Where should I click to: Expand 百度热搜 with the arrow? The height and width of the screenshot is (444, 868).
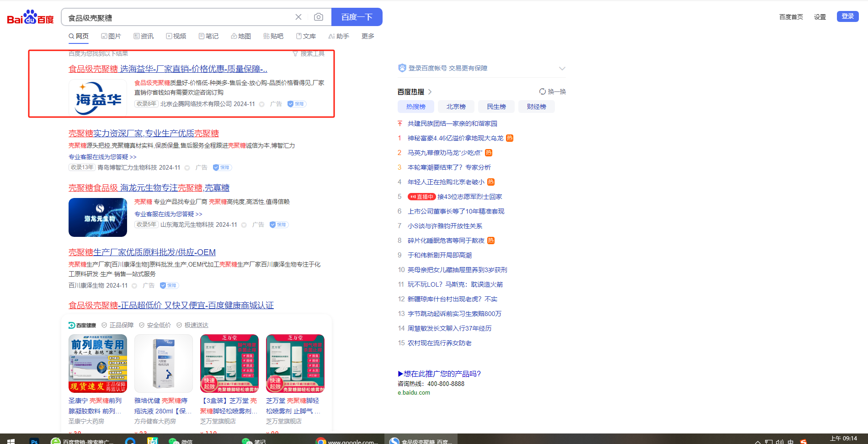430,92
